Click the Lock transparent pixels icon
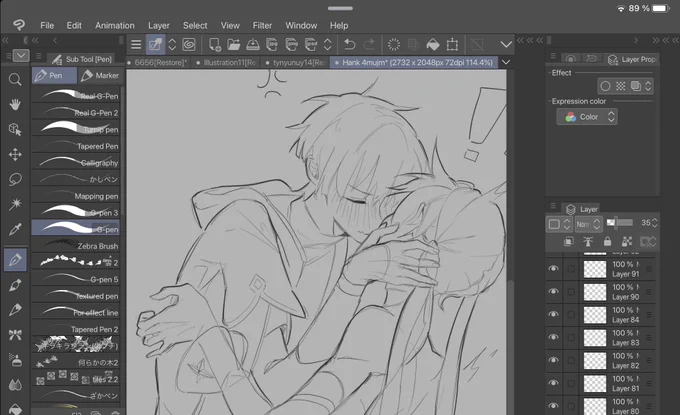The image size is (680, 415). click(627, 241)
